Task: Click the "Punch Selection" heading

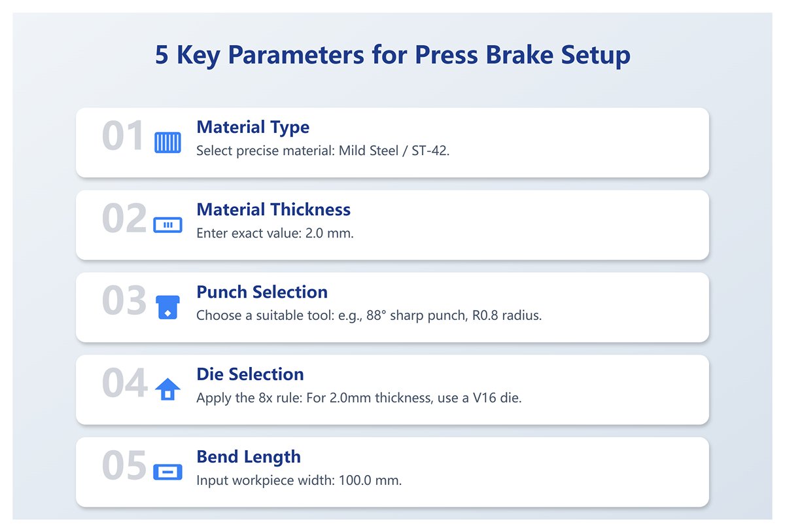Action: tap(262, 292)
